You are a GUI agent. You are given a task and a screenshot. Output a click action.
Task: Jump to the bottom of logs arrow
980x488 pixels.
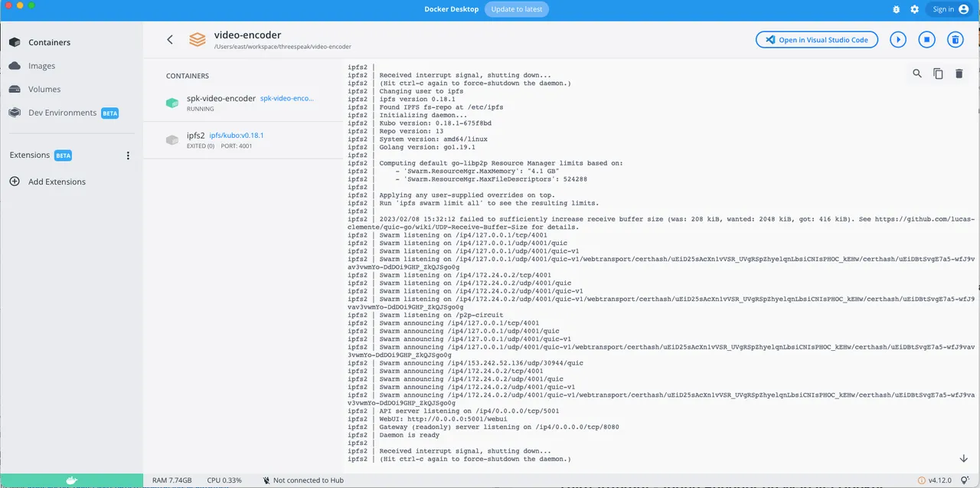click(964, 458)
